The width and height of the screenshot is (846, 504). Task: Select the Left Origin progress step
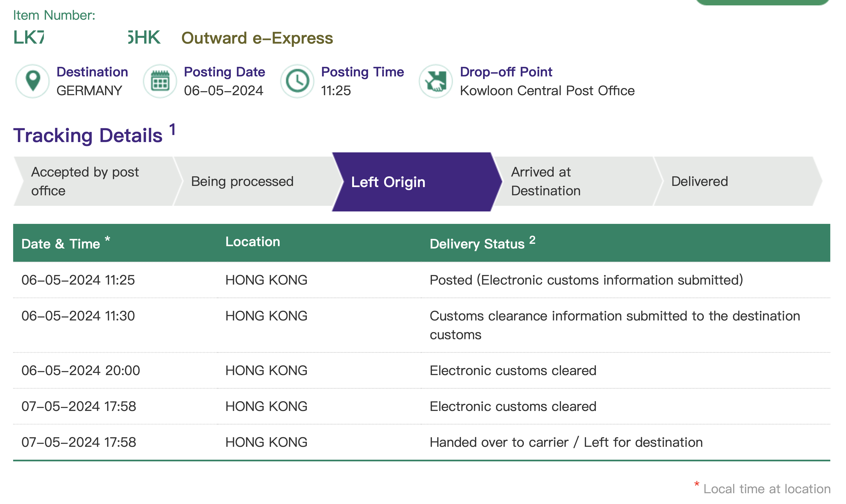[417, 182]
